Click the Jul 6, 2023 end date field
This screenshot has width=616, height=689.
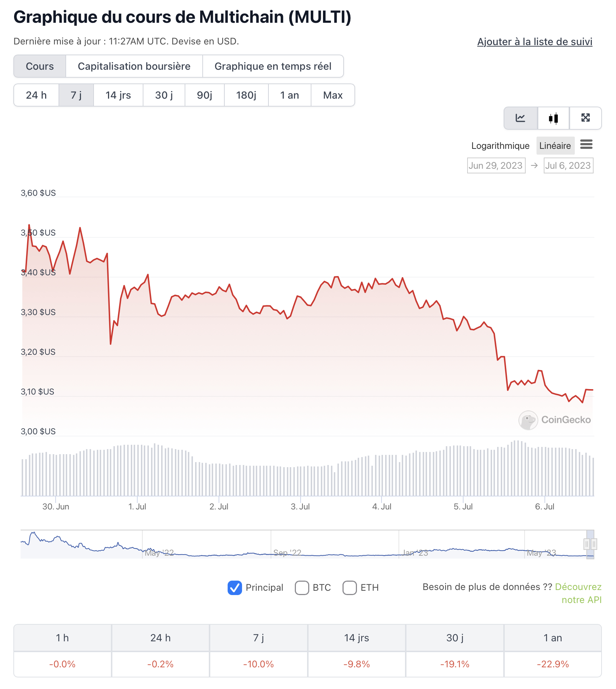pos(568,165)
